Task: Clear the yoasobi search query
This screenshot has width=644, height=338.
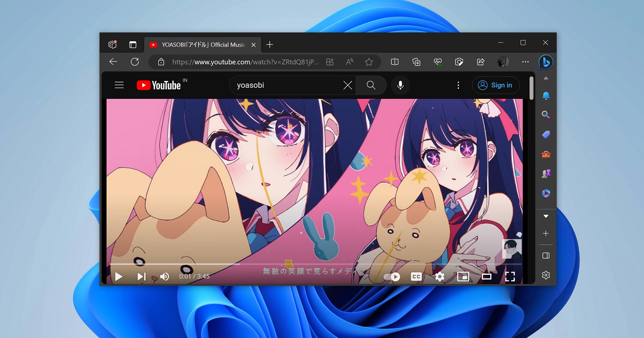Action: [x=348, y=85]
